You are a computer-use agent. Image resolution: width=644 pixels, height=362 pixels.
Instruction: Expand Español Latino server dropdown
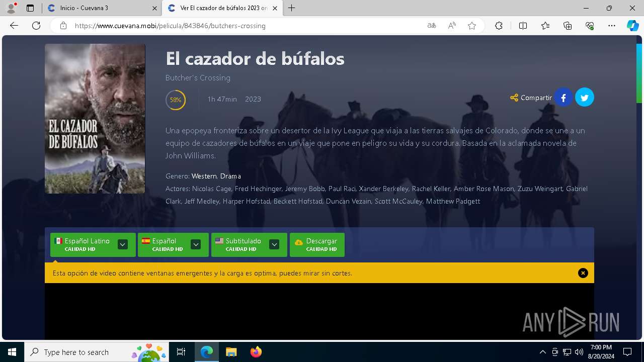click(x=123, y=244)
